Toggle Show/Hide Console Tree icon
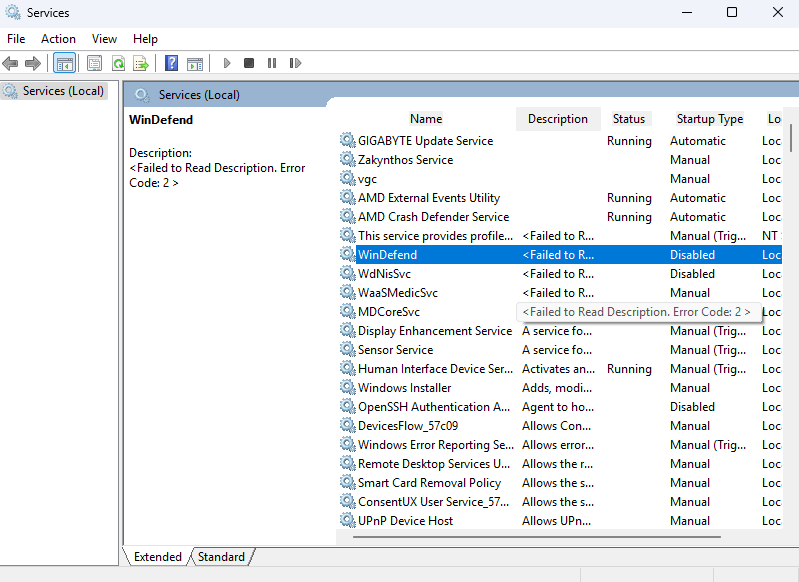The width and height of the screenshot is (799, 582). click(x=64, y=63)
